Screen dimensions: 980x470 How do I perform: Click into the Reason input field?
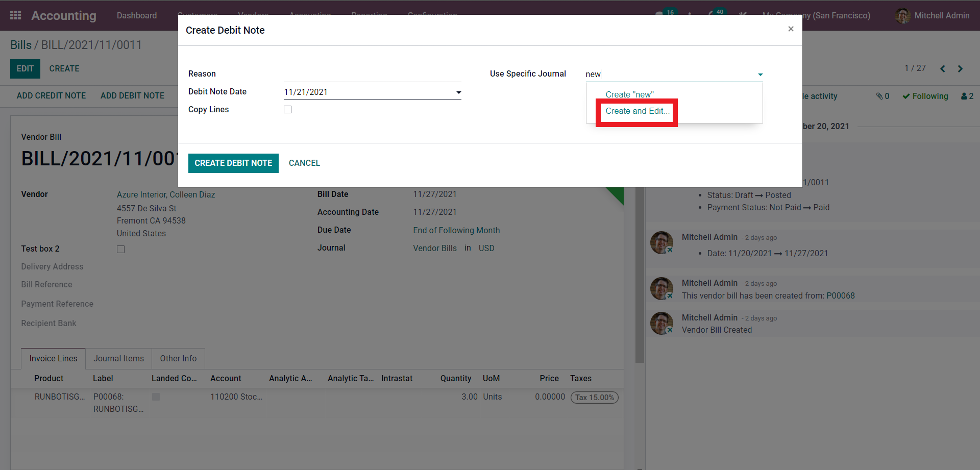pos(373,74)
